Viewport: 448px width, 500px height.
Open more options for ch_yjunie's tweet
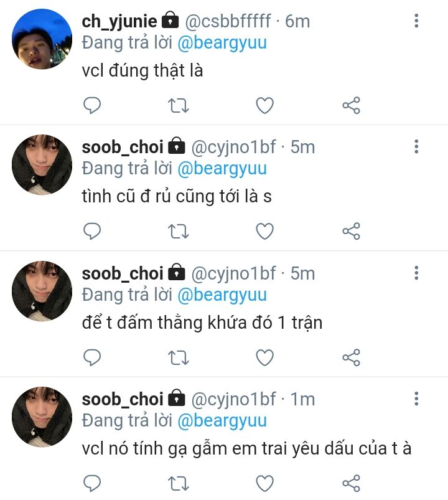(416, 21)
